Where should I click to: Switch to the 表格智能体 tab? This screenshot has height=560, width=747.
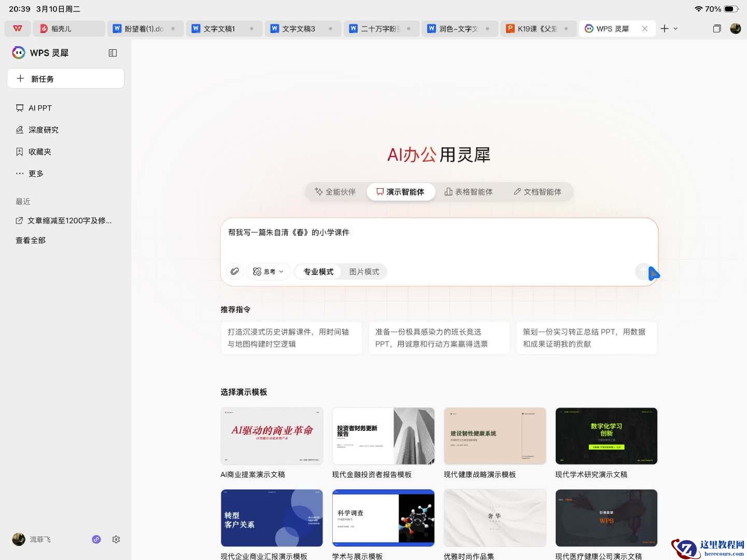(469, 192)
